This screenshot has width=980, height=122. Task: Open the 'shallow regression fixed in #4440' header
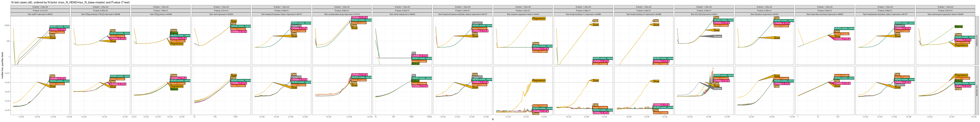(x=523, y=14)
